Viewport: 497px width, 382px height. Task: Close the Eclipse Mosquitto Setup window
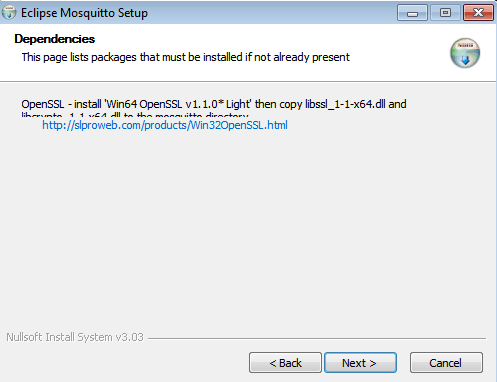478,13
